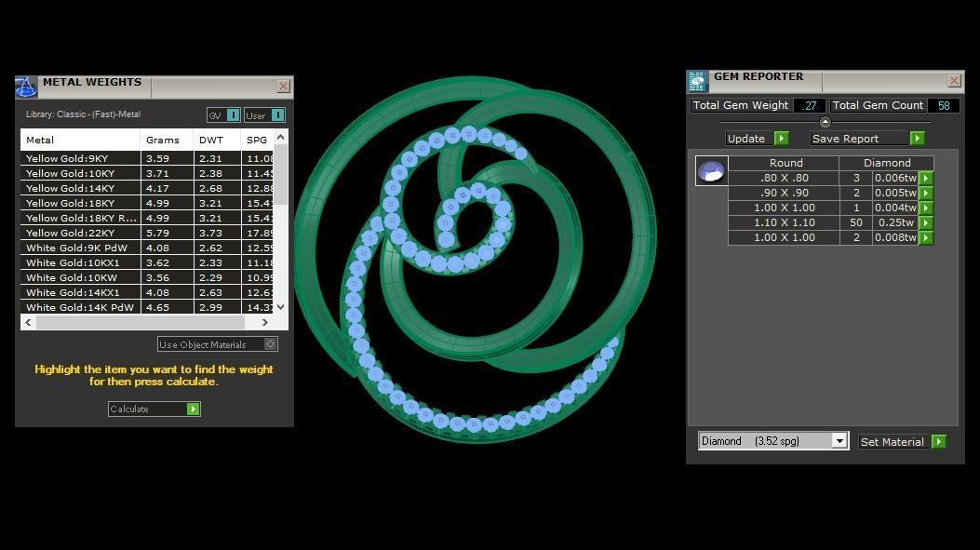Click the green arrow beside Save Report
980x550 pixels.
[x=917, y=138]
